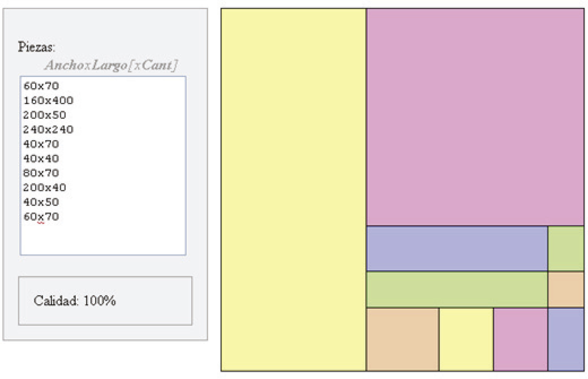Click the small pink piece in the bottom row
This screenshot has width=588, height=379.
click(520, 339)
